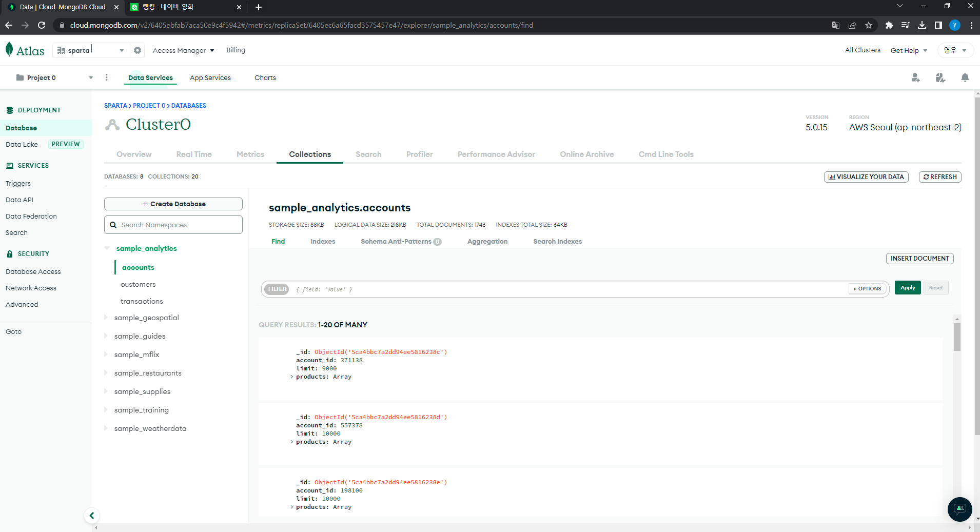Open the Access Manager dropdown
980x532 pixels.
point(183,50)
